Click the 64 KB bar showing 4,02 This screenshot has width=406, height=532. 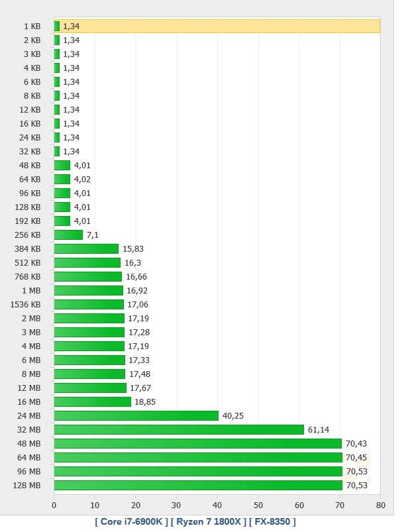[62, 179]
